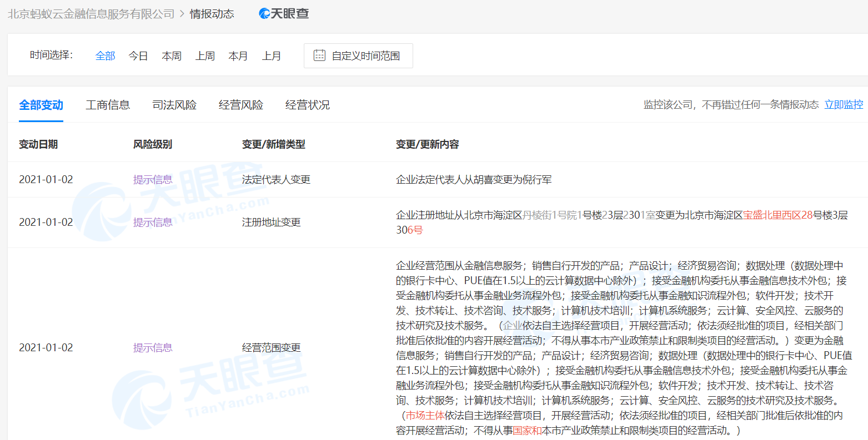The width and height of the screenshot is (868, 440).
Task: Switch to 司法风险 tab
Action: tap(174, 105)
